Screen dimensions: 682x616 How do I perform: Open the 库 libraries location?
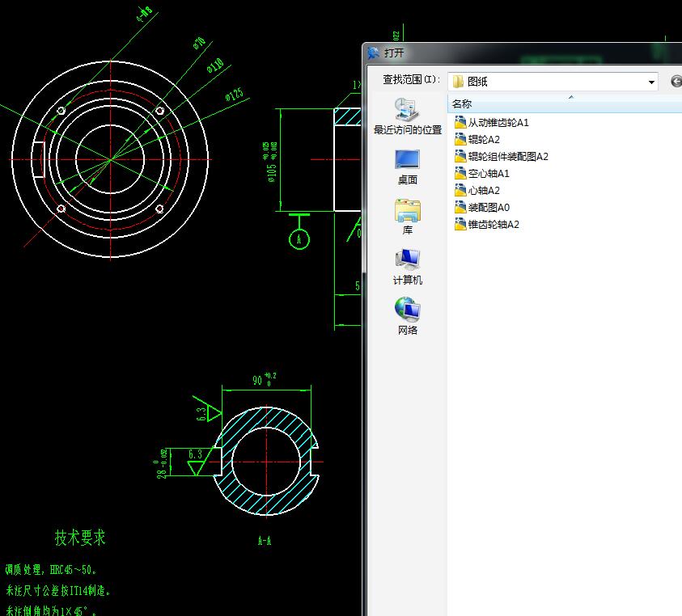click(408, 217)
